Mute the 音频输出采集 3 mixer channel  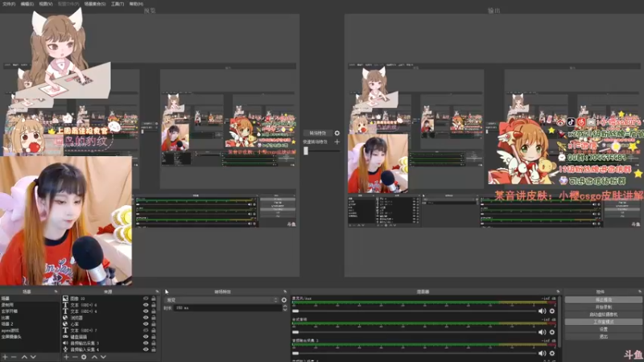click(x=542, y=353)
